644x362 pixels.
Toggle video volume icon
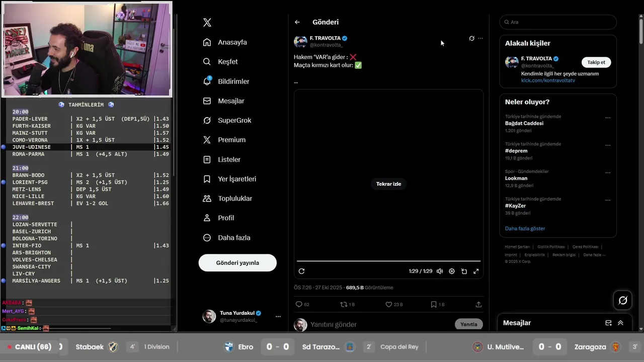tap(440, 271)
